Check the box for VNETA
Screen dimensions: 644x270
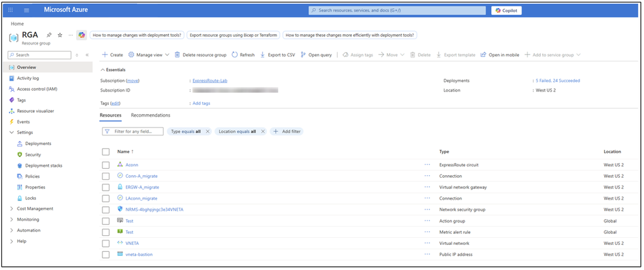[106, 244]
